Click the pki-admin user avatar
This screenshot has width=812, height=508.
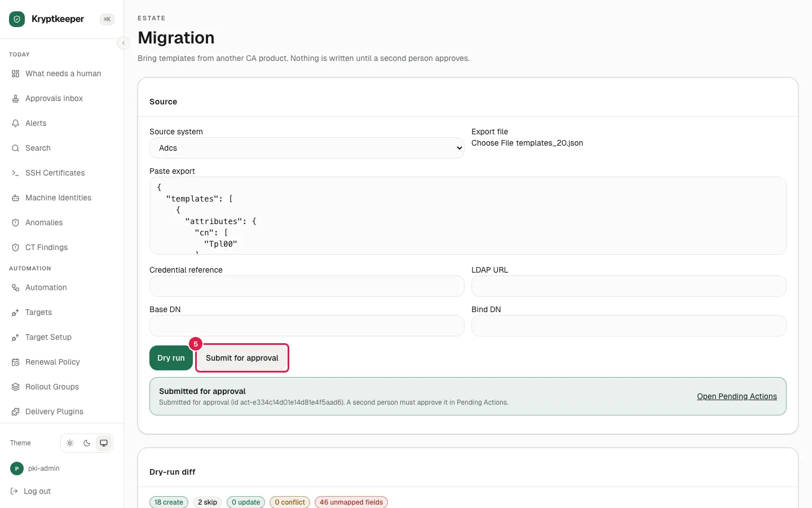(17, 468)
